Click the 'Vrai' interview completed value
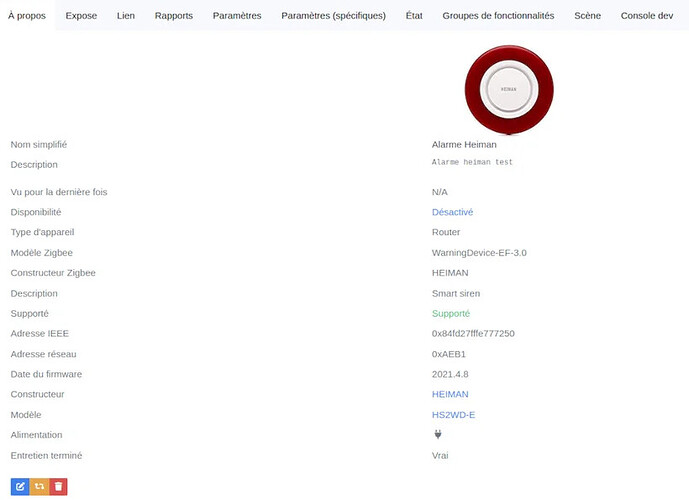 tap(440, 456)
